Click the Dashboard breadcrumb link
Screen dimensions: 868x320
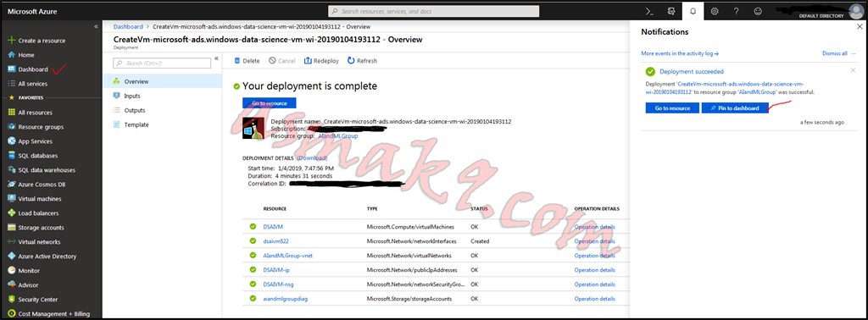point(128,26)
